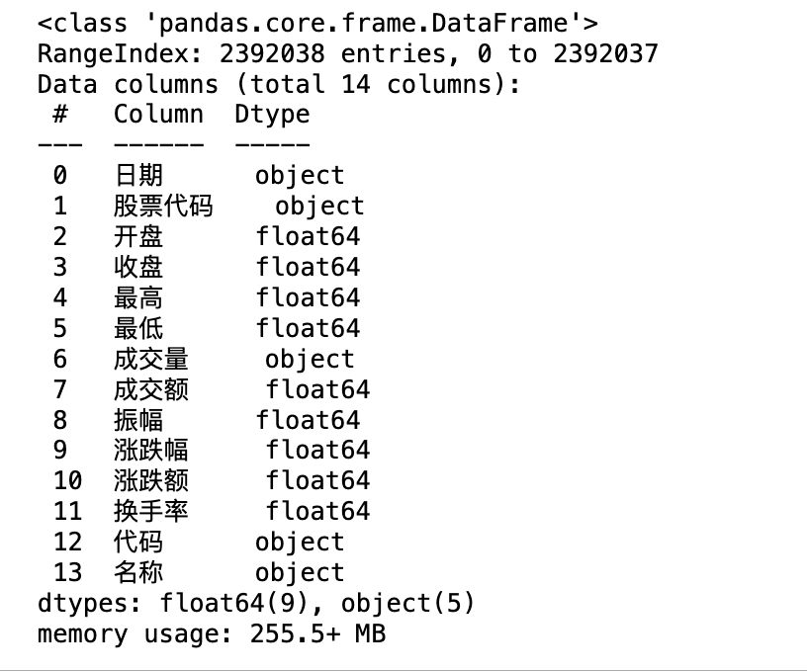Click the 'Dtype' header text
The width and height of the screenshot is (807, 672).
point(272,114)
